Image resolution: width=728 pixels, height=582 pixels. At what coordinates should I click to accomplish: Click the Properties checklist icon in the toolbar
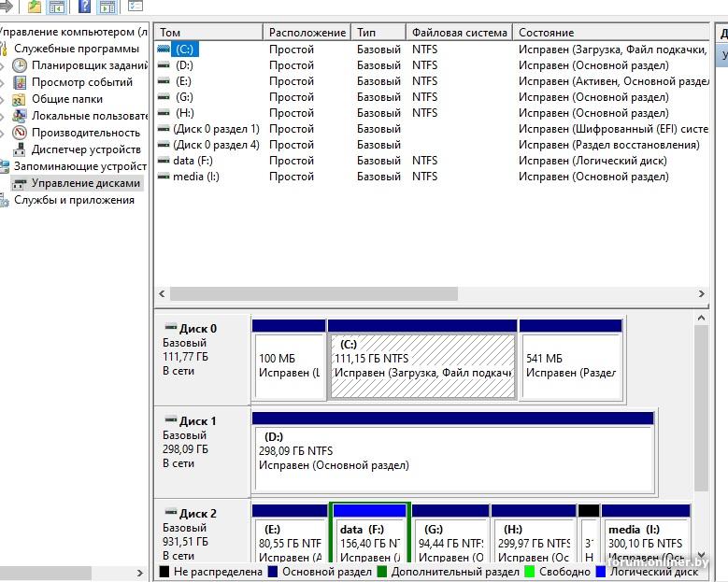point(136,7)
